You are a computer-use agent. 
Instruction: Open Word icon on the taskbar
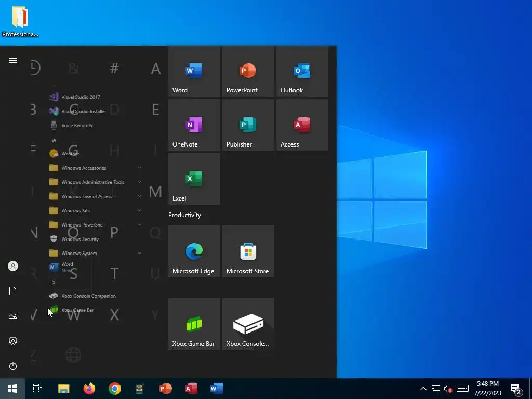click(217, 389)
